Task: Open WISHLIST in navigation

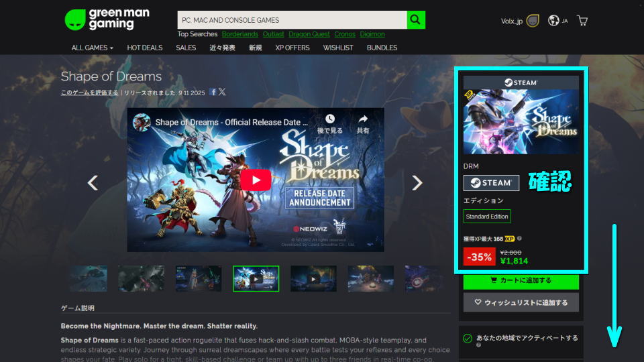Action: click(338, 48)
